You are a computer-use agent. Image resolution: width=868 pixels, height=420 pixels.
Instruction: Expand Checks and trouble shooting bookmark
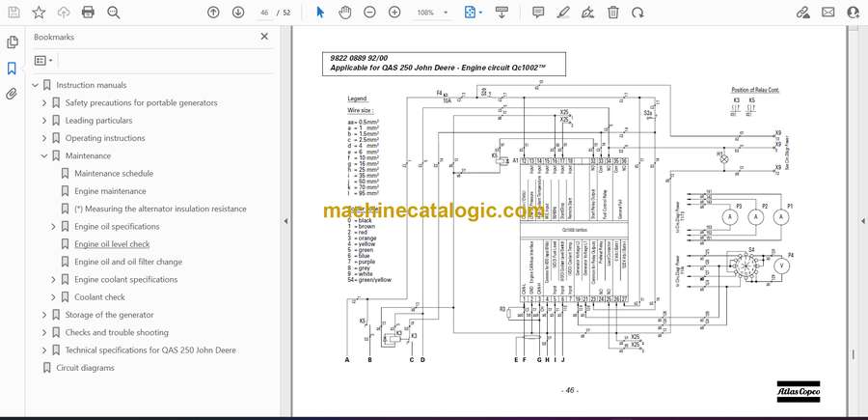click(x=44, y=332)
